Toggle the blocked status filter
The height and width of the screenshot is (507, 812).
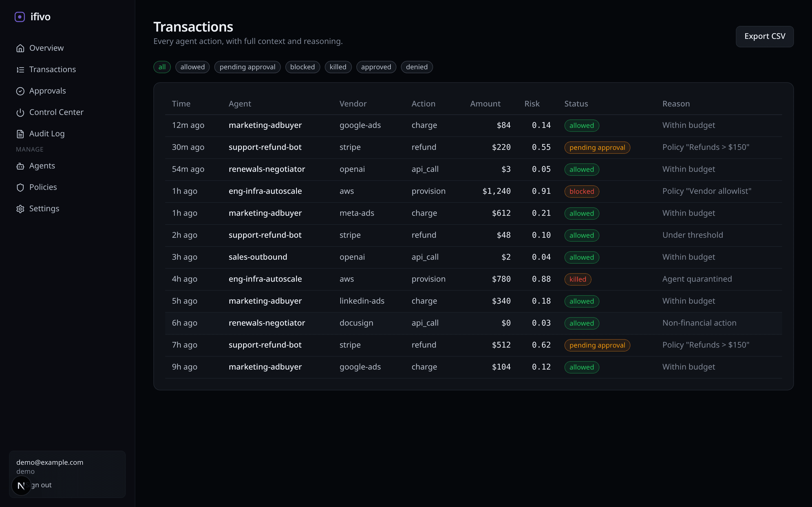(302, 67)
